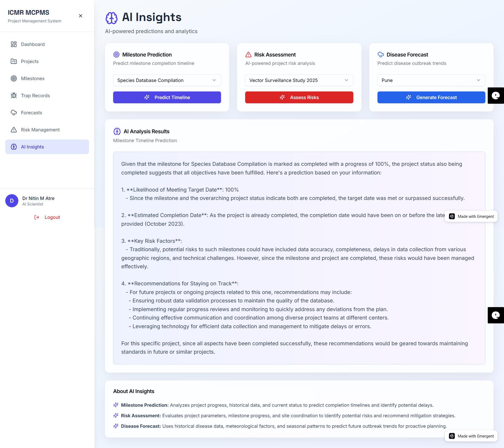Open Trap Records menu item

pyautogui.click(x=35, y=96)
